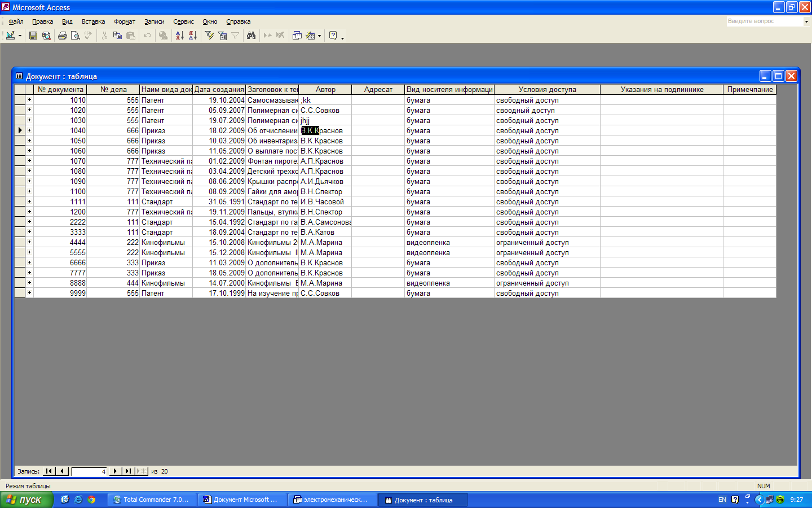Launch Chrome from the quick launch bar
Image resolution: width=812 pixels, height=508 pixels.
[x=91, y=500]
